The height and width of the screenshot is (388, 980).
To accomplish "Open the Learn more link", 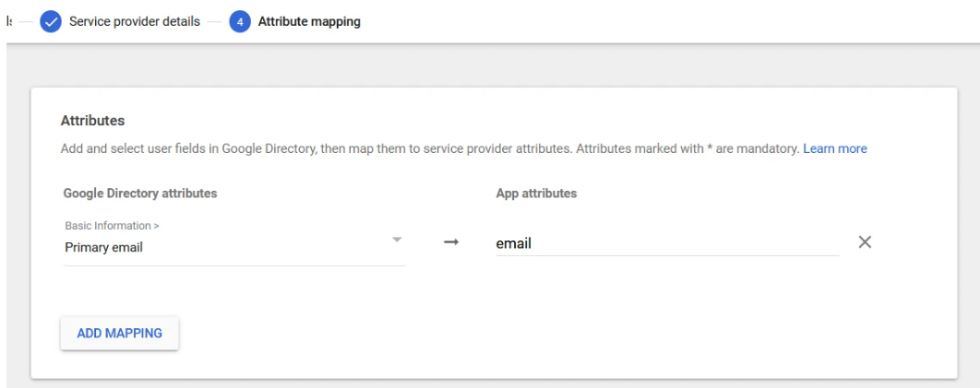I will click(834, 148).
